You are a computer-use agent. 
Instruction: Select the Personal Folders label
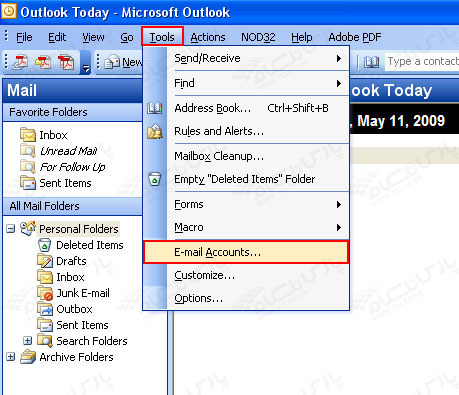click(79, 229)
